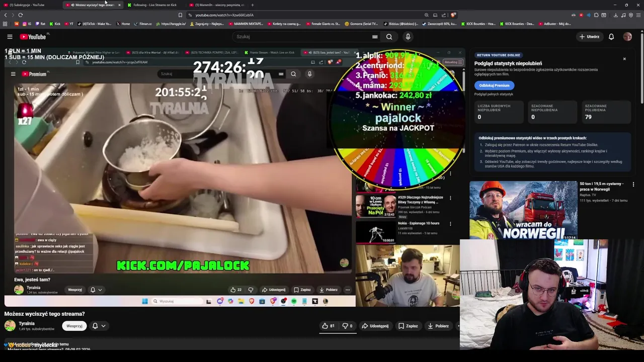Open first KICK Bounties - Hea bookmark

tap(478, 24)
